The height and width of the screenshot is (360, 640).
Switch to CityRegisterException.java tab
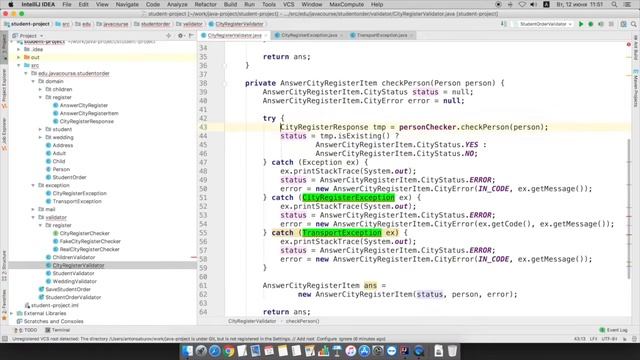pyautogui.click(x=309, y=36)
